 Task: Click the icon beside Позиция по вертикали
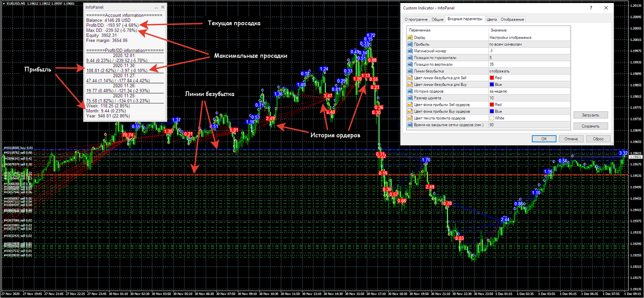tap(410, 64)
